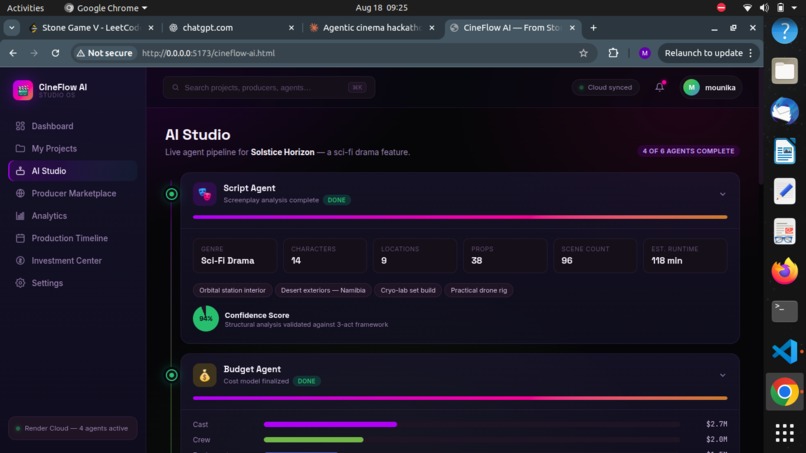This screenshot has width=806, height=453.
Task: Collapse the Budget Agent card chevron
Action: click(722, 375)
